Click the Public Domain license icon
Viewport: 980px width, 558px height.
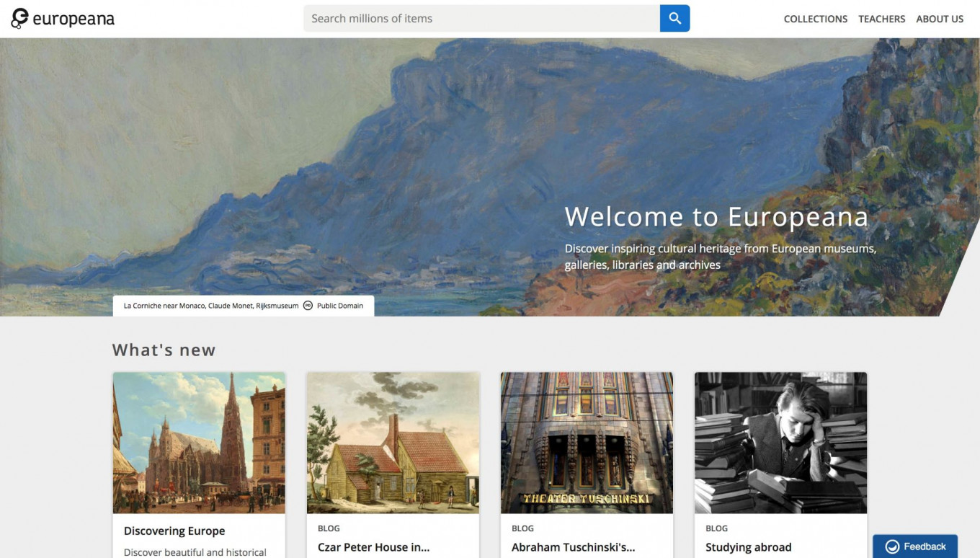308,306
